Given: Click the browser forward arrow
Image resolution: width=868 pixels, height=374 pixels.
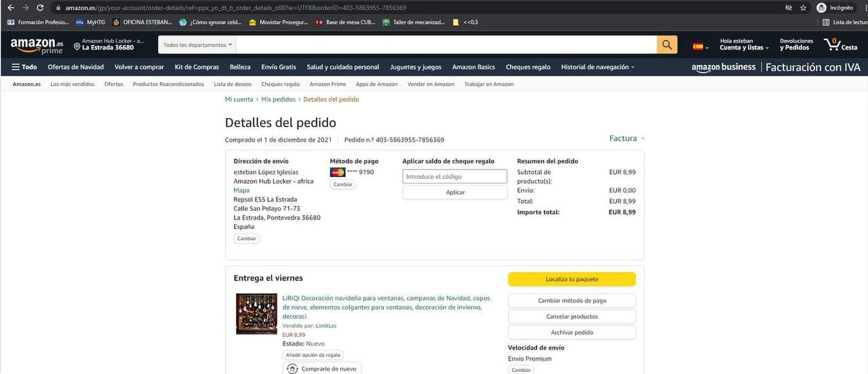Looking at the screenshot, I should [x=25, y=7].
